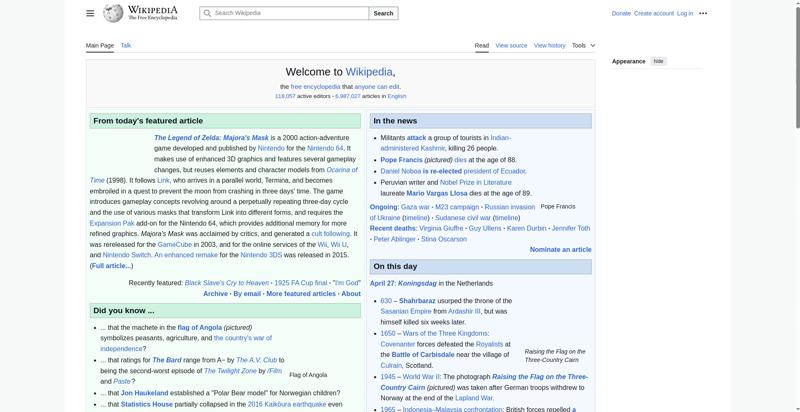The height and width of the screenshot is (412, 800).
Task: Click the GameCube link
Action: [174, 244]
